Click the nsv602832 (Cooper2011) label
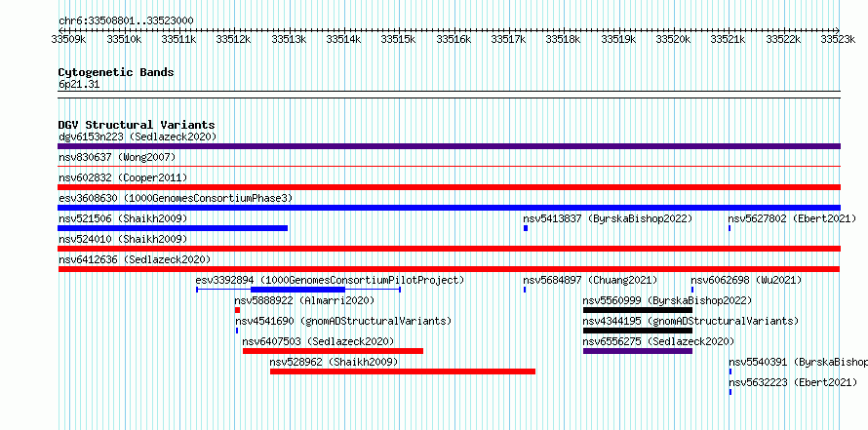Viewport: 868px width, 430px height. (x=123, y=177)
